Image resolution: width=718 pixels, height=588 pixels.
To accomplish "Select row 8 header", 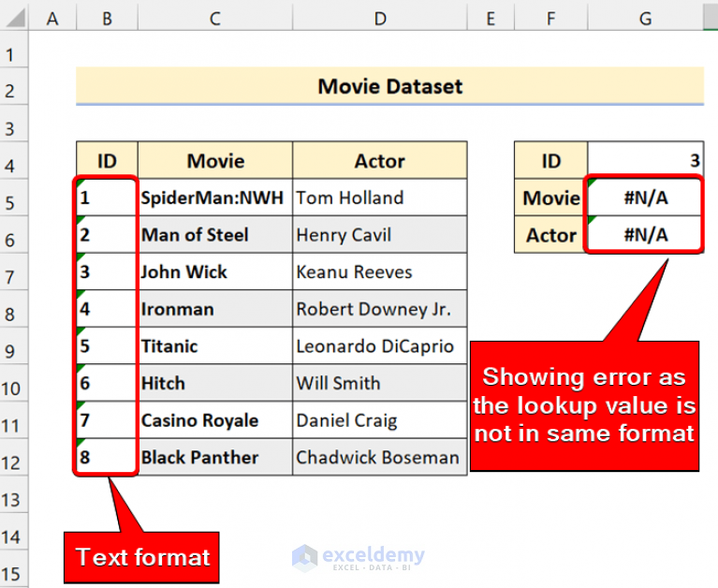I will (x=14, y=309).
